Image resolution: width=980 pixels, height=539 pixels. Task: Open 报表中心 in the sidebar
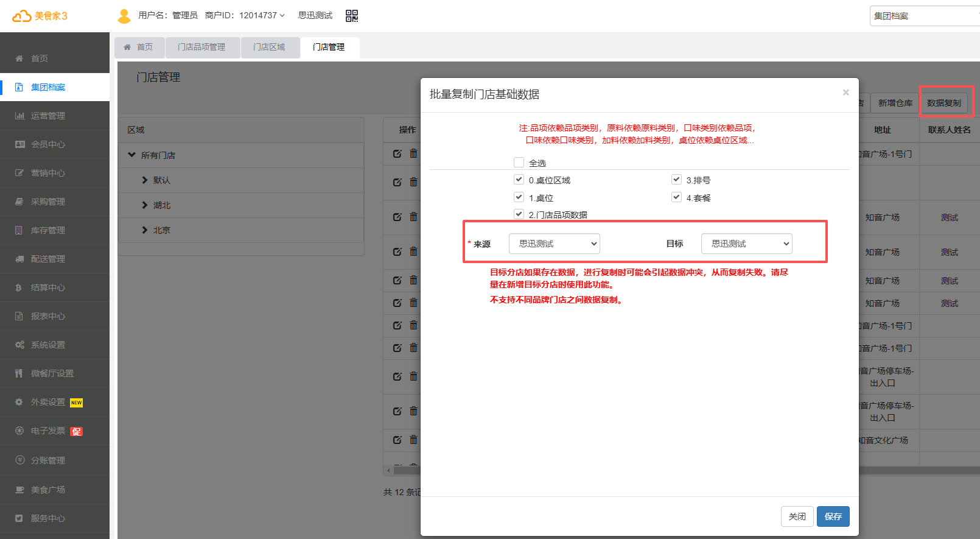tap(48, 316)
